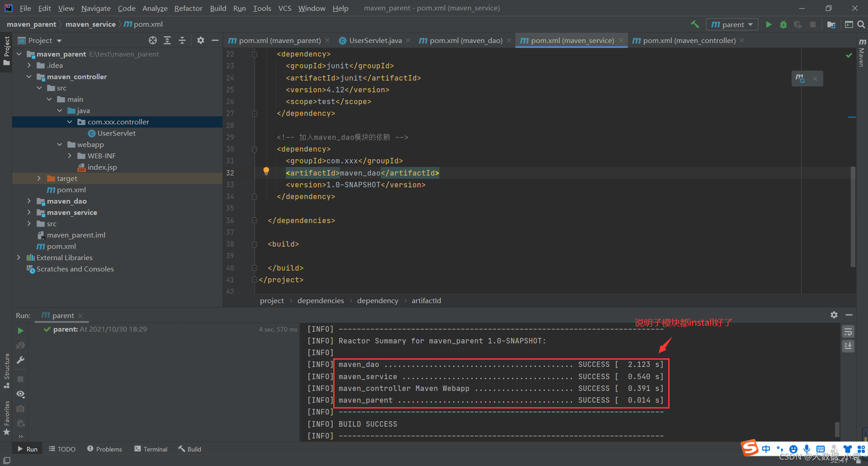868x466 pixels.
Task: Click the Build Project hammer icon
Action: tap(695, 24)
